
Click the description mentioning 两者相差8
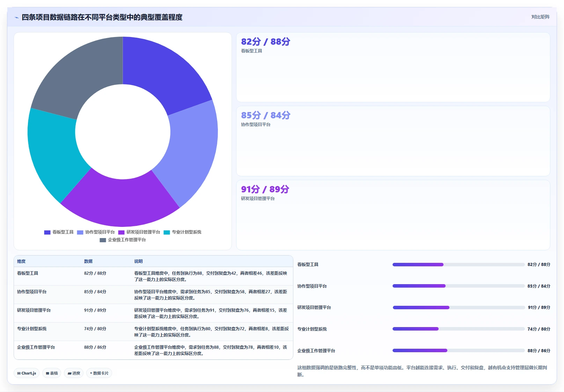(212, 332)
